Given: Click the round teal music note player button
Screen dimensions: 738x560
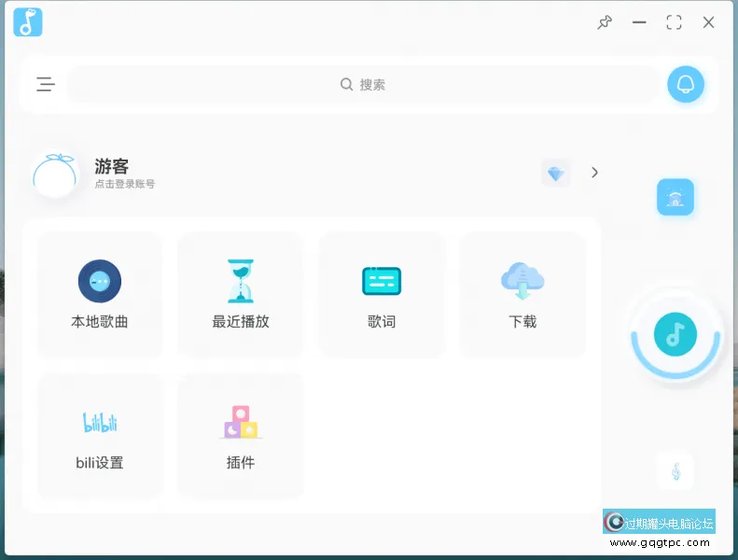Looking at the screenshot, I should [675, 334].
